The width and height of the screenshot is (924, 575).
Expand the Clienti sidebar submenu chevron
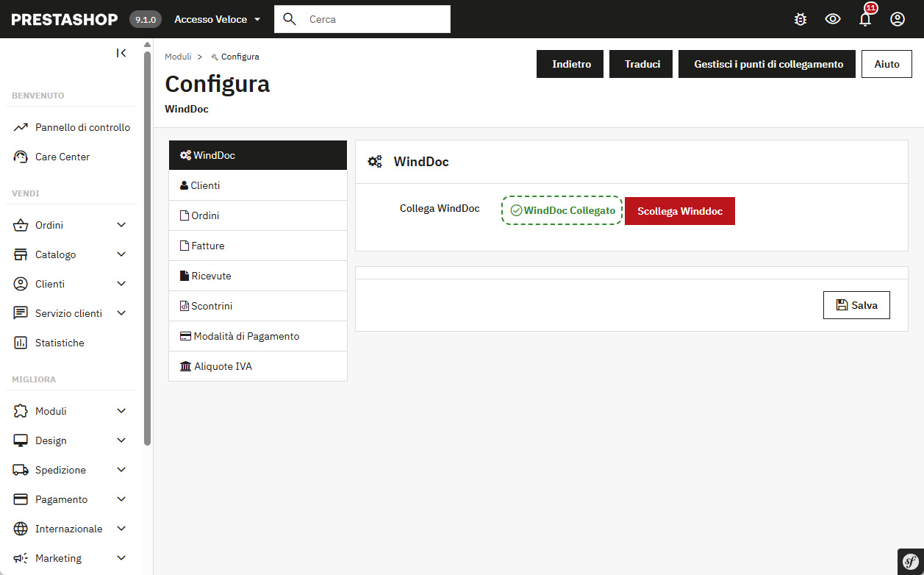(121, 284)
